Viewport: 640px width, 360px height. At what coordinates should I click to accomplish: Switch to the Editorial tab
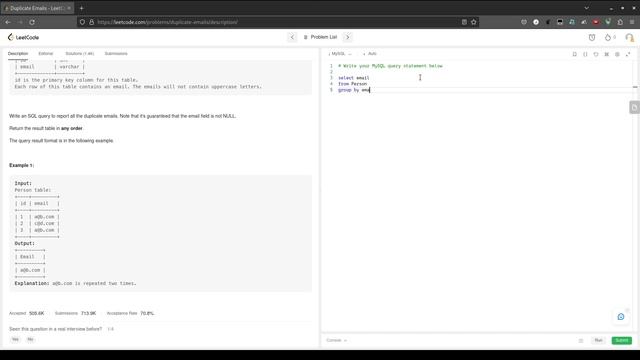click(46, 53)
